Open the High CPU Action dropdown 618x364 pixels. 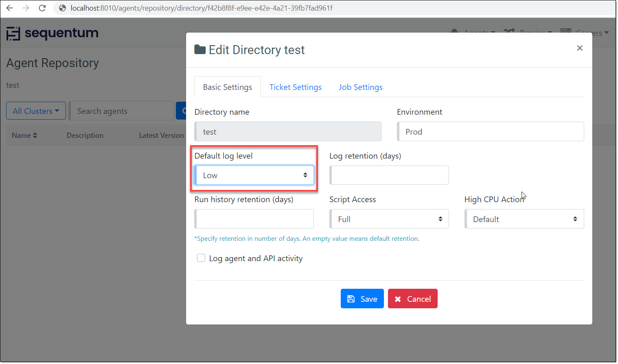click(524, 219)
